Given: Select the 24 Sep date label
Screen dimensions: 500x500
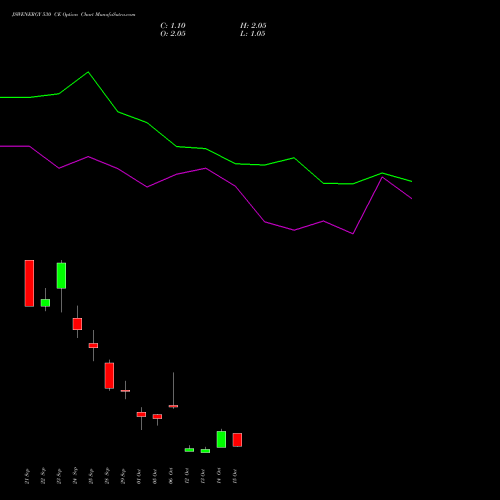Looking at the screenshot, I should tap(75, 476).
